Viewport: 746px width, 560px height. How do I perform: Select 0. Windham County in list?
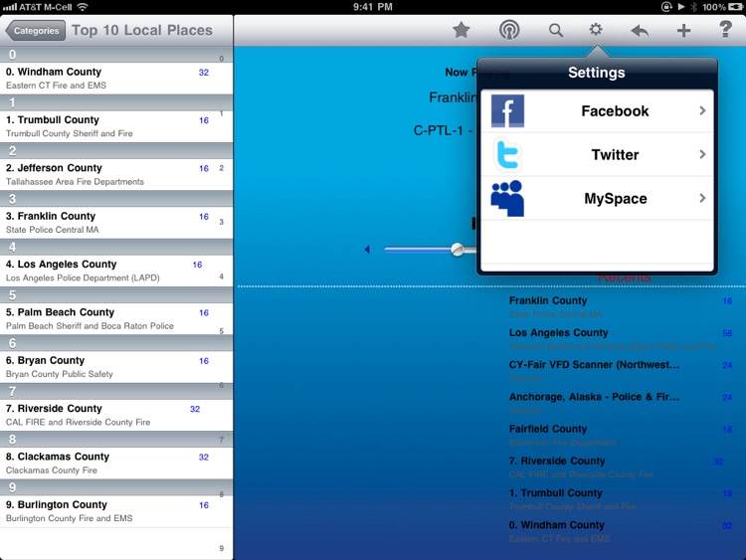coord(116,78)
